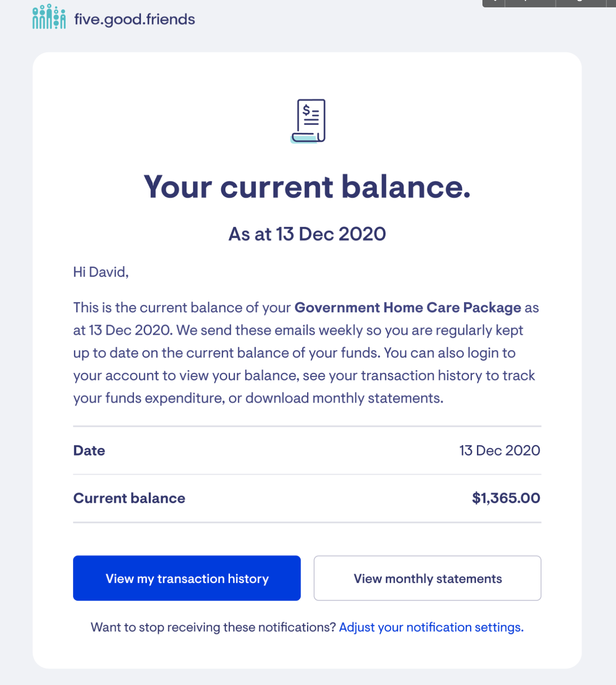Select the Your current balance heading
The height and width of the screenshot is (685, 616).
coord(307,187)
